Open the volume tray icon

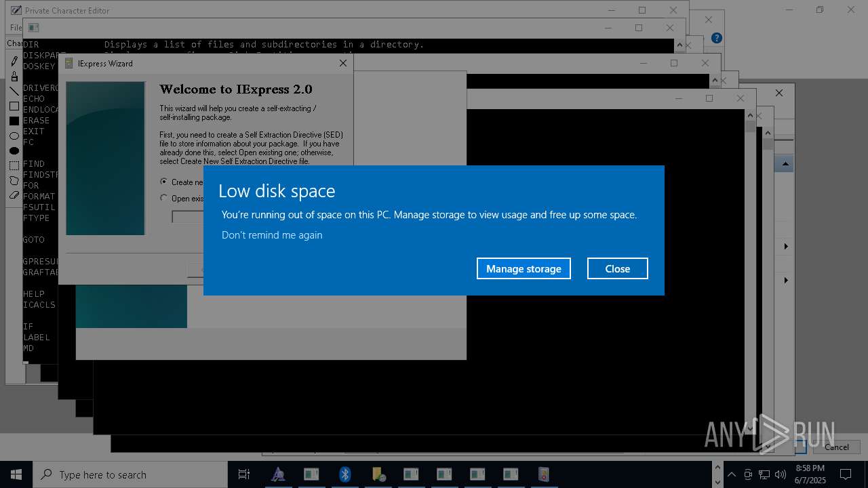coord(780,474)
